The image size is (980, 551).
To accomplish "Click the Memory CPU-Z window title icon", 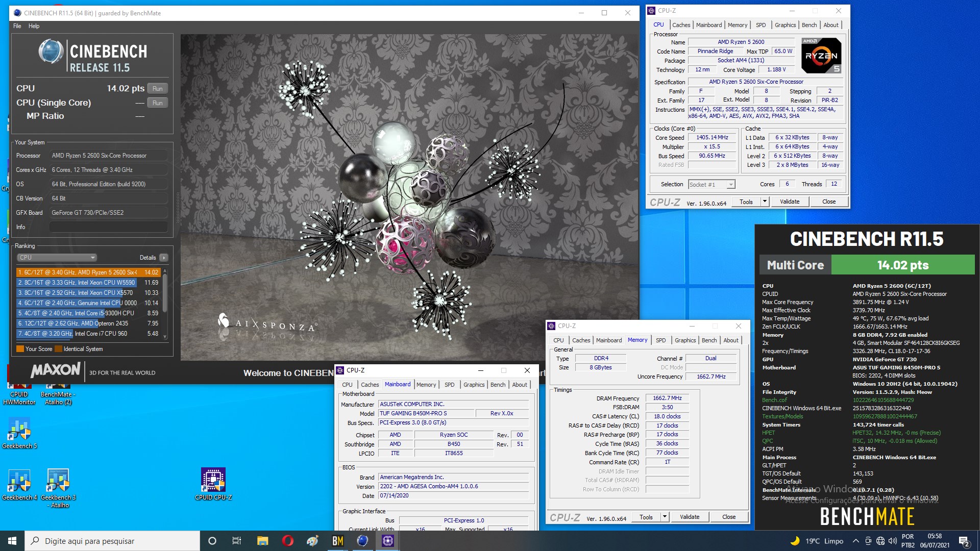I will coord(551,325).
